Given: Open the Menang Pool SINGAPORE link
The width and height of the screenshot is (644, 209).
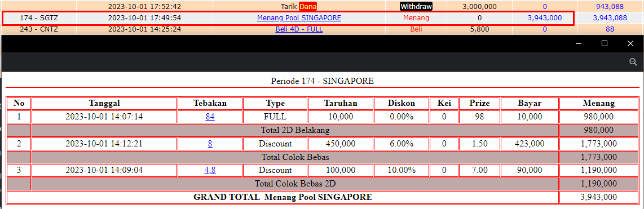Looking at the screenshot, I should point(299,18).
